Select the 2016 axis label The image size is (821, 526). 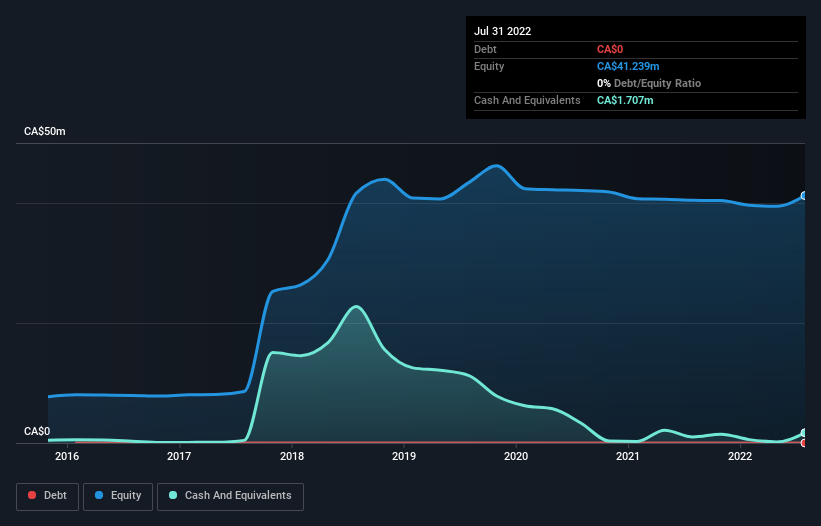coord(67,456)
